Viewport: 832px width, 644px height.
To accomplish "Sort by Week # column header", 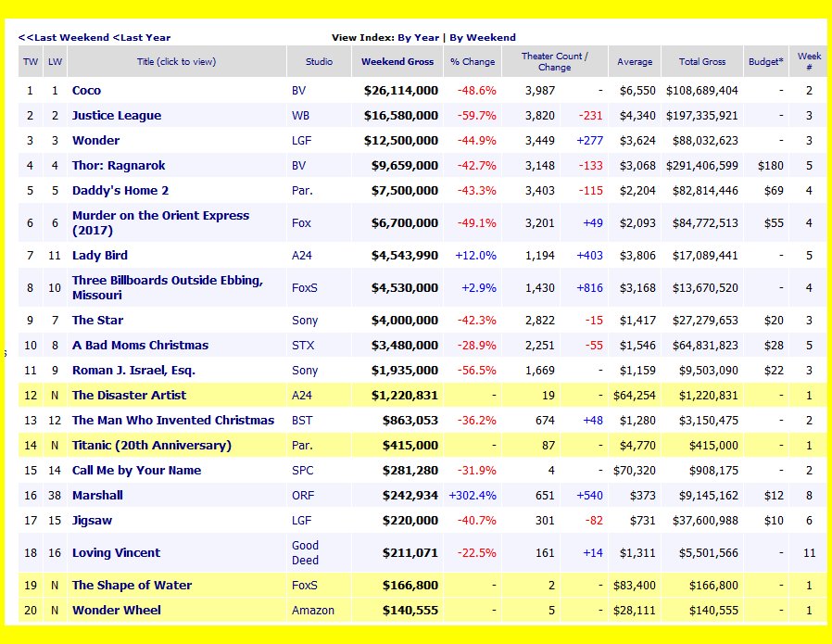I will pyautogui.click(x=809, y=61).
